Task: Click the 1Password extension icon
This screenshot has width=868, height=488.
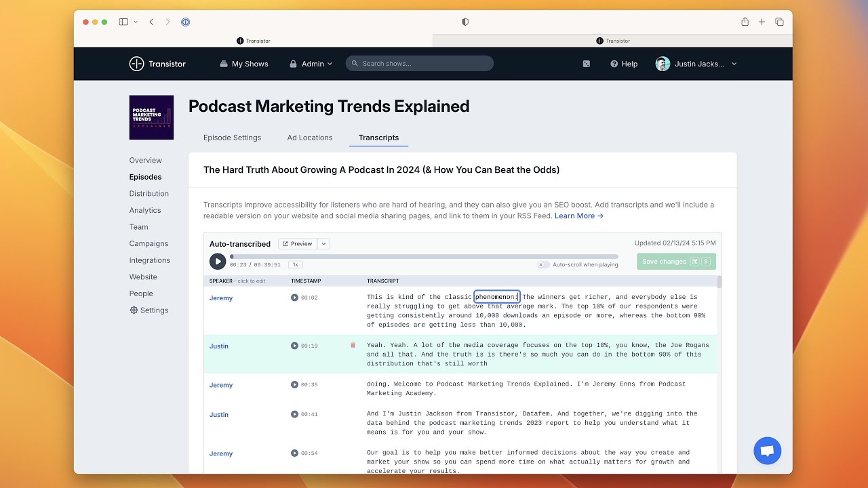Action: pos(185,22)
